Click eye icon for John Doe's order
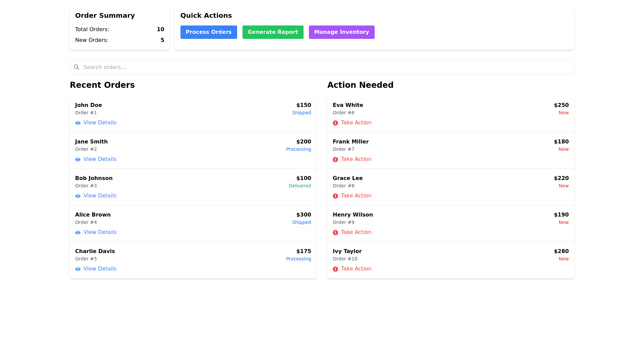Image resolution: width=644 pixels, height=362 pixels. coord(78,123)
